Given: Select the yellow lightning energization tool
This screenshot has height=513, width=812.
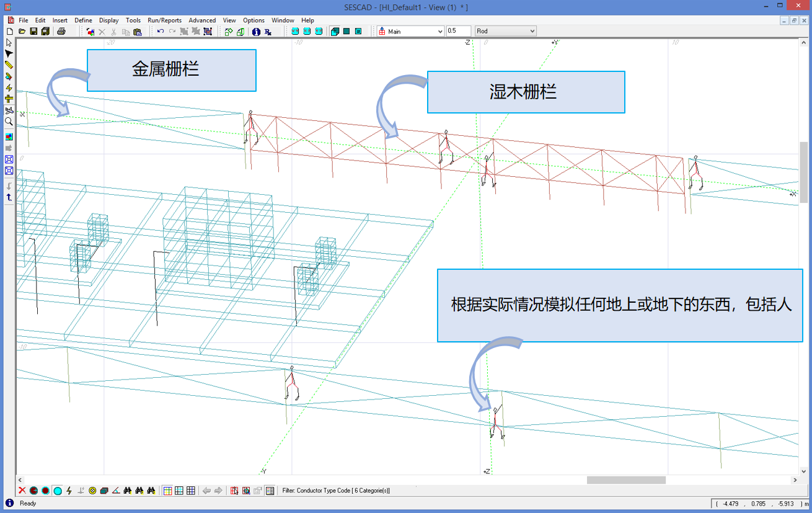Looking at the screenshot, I should (9, 88).
